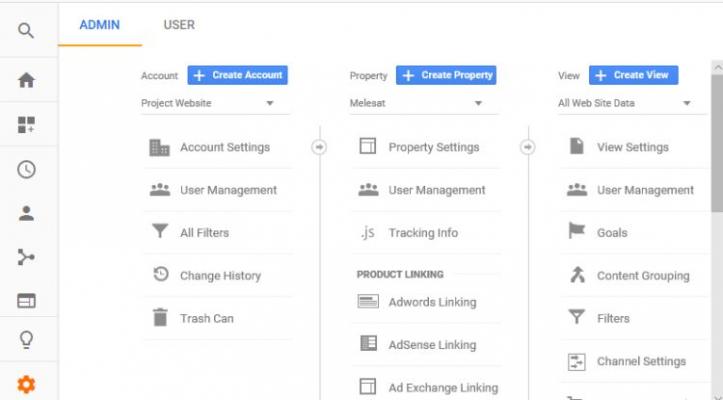Open Content Grouping link

tap(643, 276)
